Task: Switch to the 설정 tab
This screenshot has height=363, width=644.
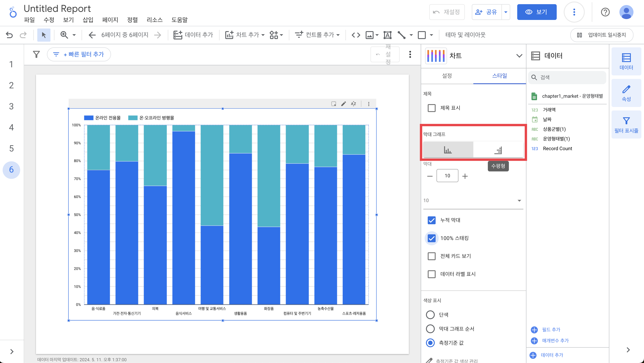Action: 447,76
